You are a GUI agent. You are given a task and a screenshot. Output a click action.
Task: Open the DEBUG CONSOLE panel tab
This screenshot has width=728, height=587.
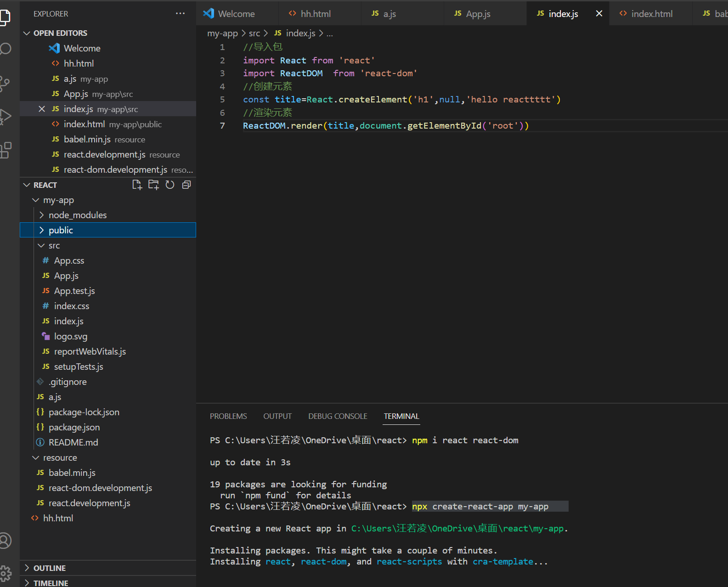click(x=338, y=416)
